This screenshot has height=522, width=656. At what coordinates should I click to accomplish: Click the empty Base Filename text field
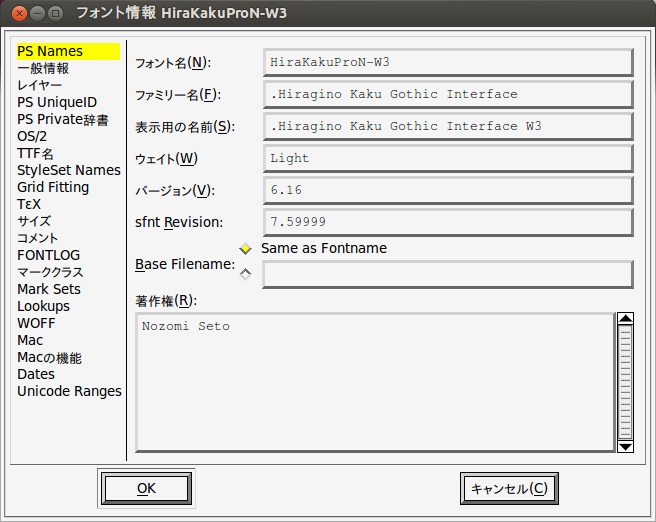(x=448, y=274)
